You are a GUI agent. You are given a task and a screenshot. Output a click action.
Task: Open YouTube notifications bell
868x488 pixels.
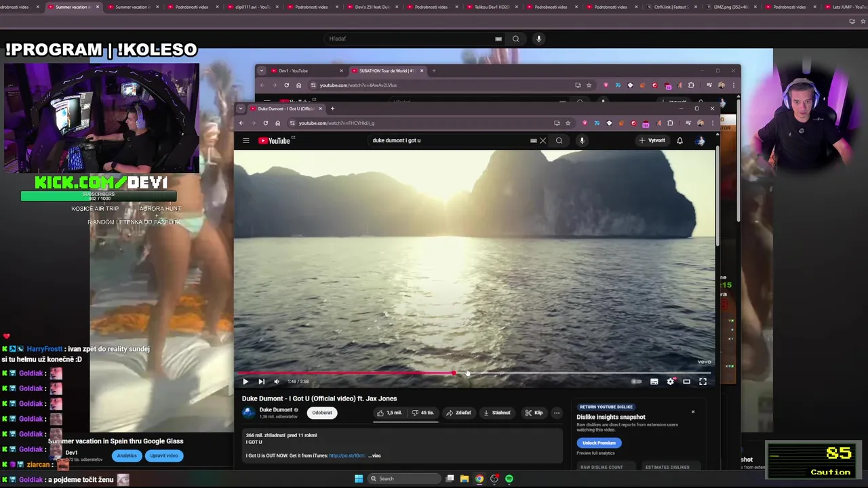coord(679,141)
